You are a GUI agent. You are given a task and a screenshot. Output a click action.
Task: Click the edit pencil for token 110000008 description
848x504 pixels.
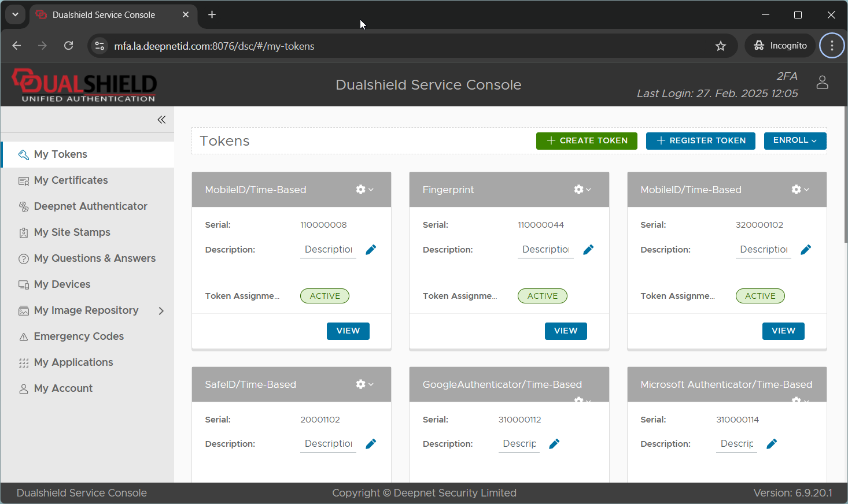point(371,250)
